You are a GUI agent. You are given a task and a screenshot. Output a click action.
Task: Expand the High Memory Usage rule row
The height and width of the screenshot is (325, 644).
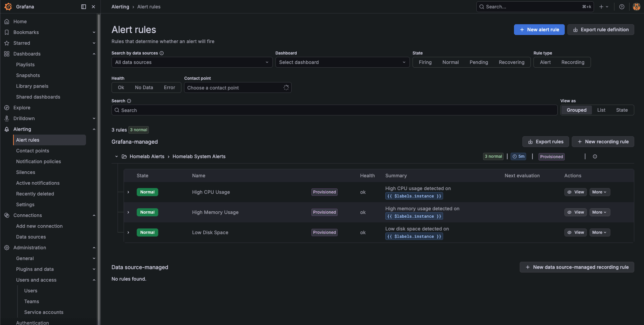(128, 212)
